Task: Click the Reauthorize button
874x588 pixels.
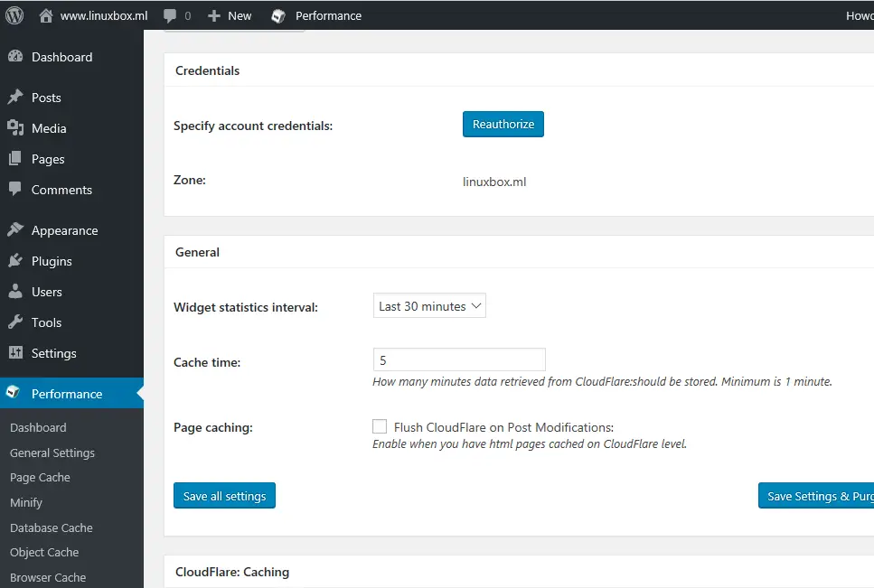Action: [503, 124]
